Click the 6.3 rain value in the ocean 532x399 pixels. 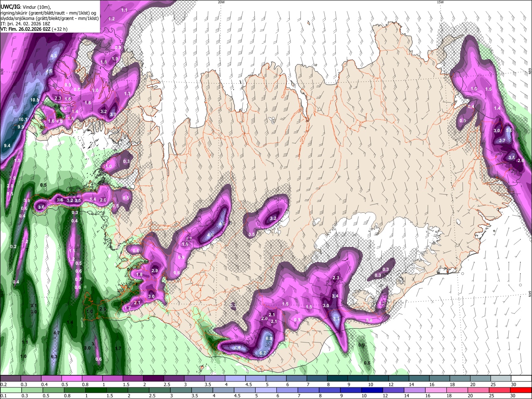pos(54,357)
